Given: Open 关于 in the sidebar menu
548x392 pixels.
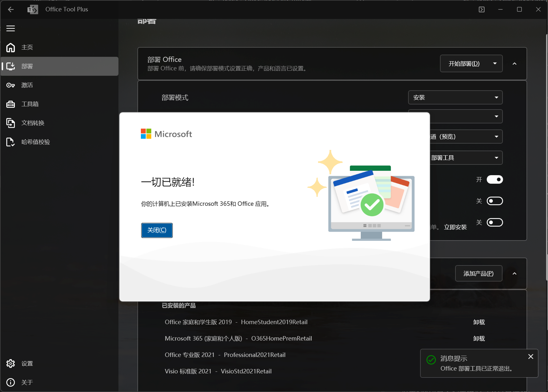Looking at the screenshot, I should coord(27,383).
